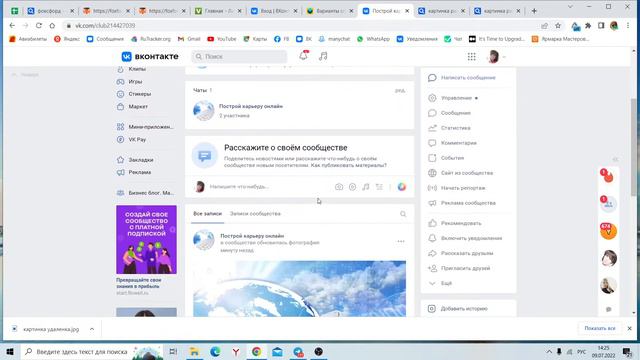The height and width of the screenshot is (360, 640).
Task: Switch to the бокcборд browser tab
Action: coord(51,11)
